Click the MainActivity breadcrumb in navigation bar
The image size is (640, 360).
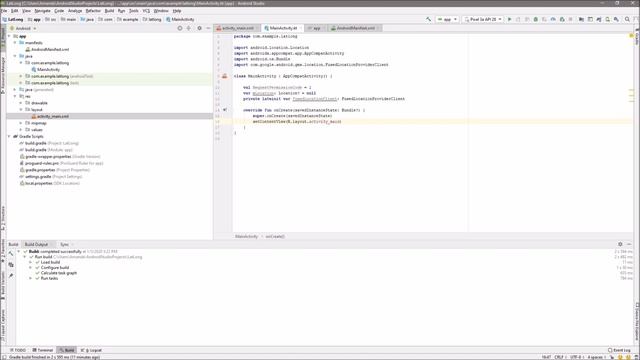click(x=180, y=19)
